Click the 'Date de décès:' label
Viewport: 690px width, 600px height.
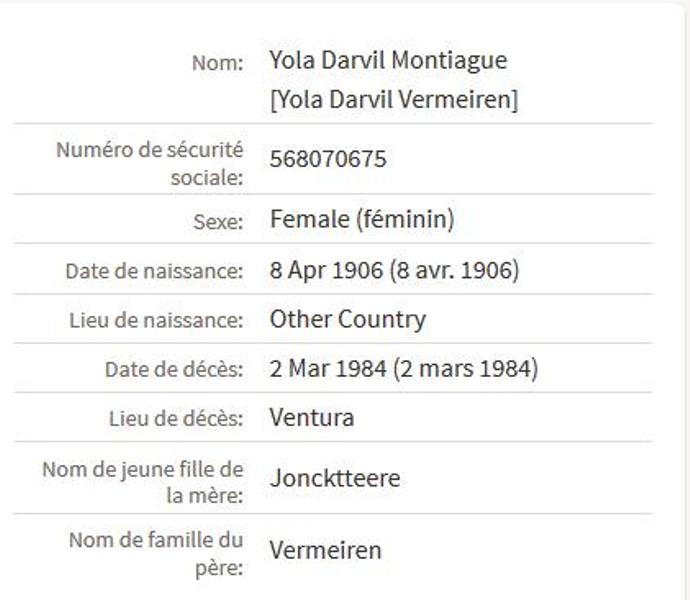click(x=174, y=370)
